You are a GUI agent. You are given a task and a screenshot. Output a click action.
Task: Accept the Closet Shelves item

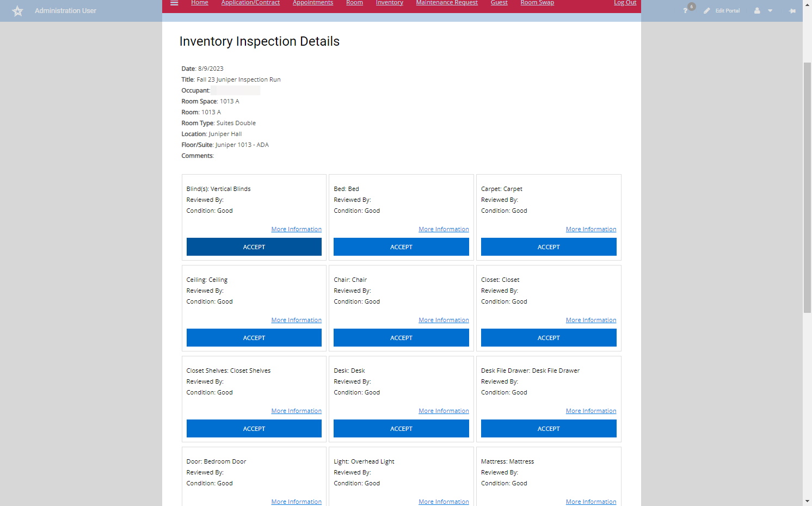(254, 429)
